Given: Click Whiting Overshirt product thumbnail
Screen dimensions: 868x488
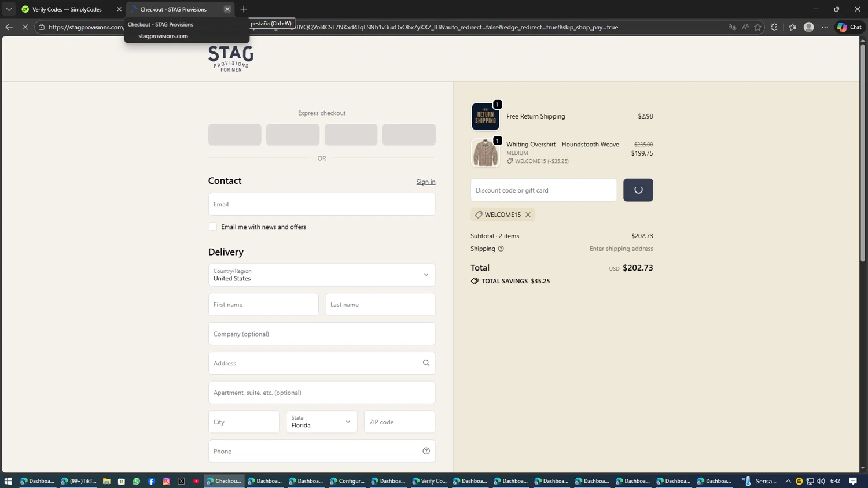Looking at the screenshot, I should pos(486,153).
